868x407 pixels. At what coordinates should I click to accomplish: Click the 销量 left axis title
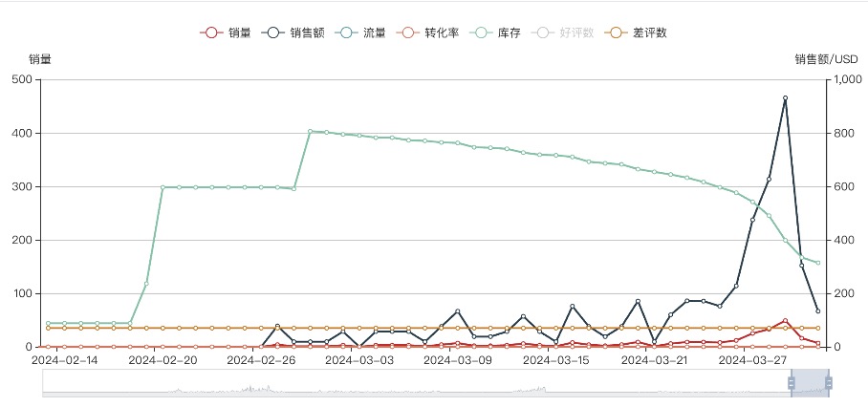tap(40, 59)
